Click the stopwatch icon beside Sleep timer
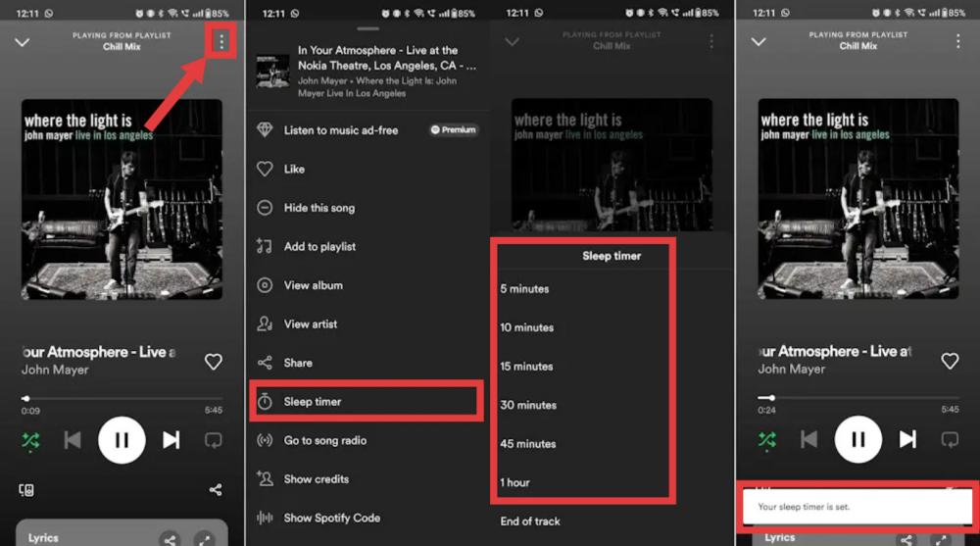 pos(265,402)
